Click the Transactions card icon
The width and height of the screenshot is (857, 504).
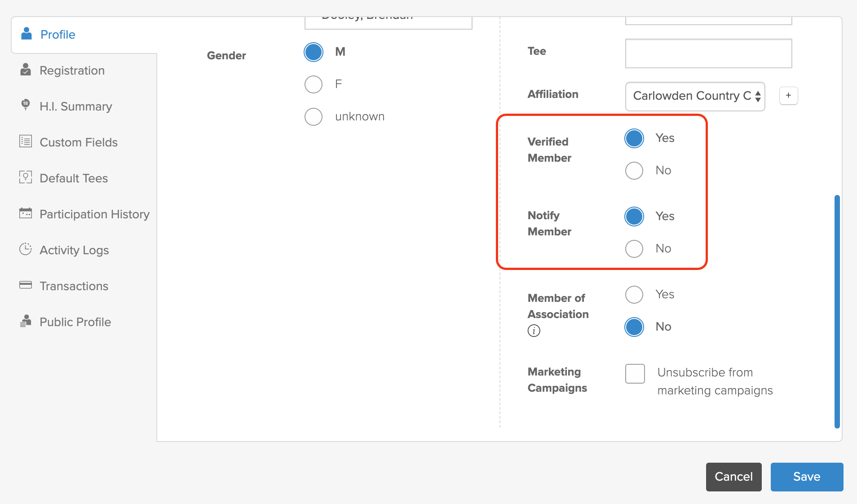tap(26, 285)
